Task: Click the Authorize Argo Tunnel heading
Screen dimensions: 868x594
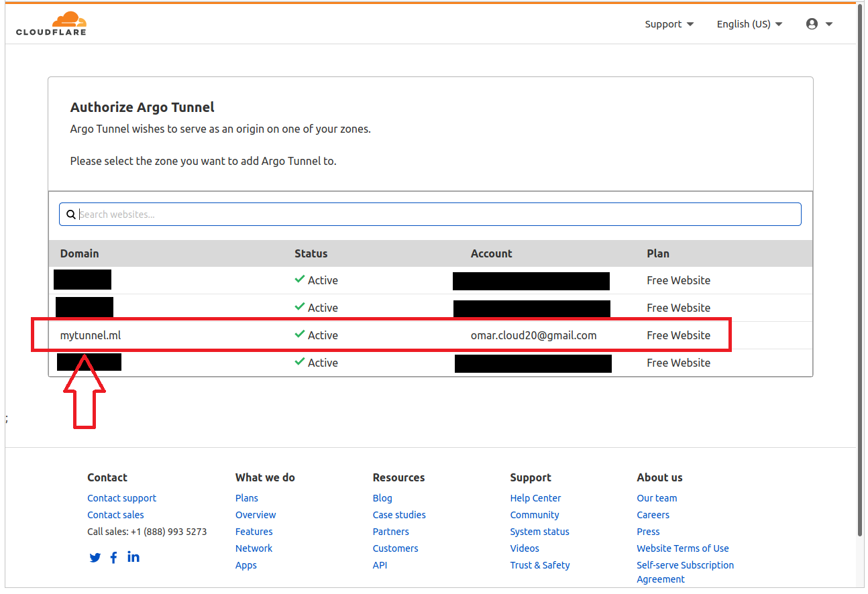Action: coord(142,107)
